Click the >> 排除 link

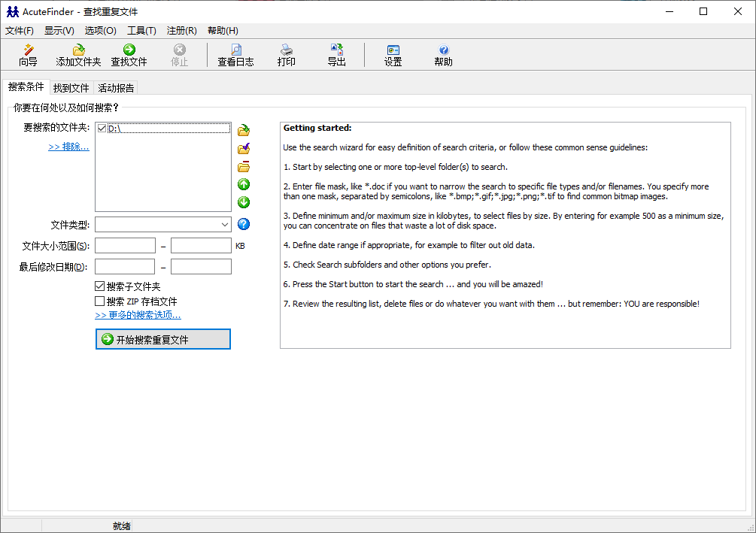68,147
